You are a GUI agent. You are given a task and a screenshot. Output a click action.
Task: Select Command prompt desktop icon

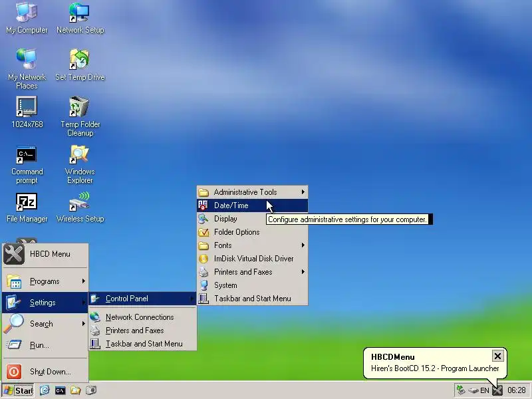point(27,165)
